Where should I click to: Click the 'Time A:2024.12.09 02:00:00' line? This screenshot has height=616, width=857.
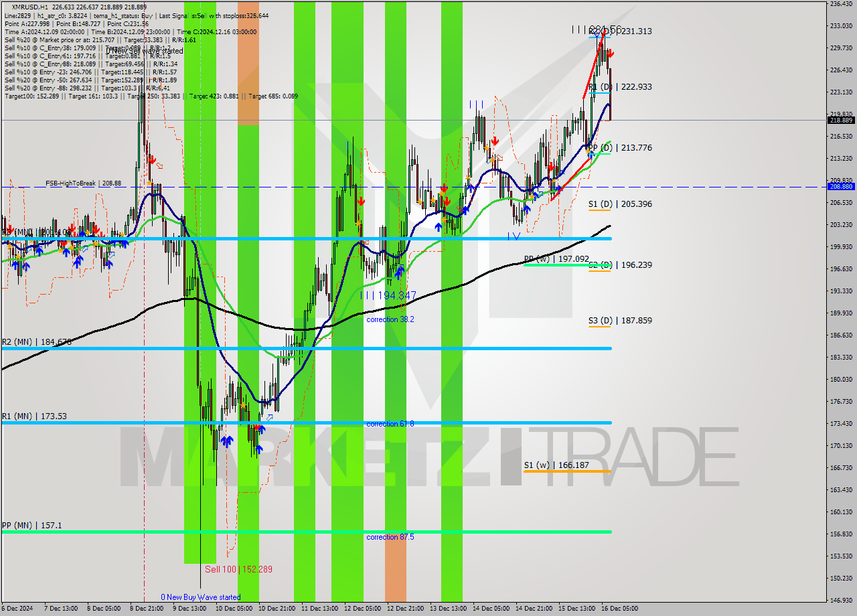coord(131,31)
